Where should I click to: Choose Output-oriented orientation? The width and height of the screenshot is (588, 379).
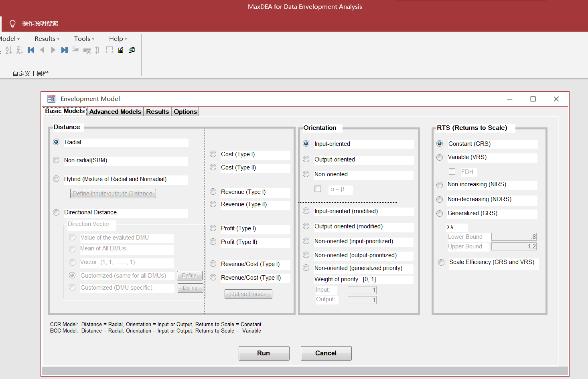coord(306,159)
